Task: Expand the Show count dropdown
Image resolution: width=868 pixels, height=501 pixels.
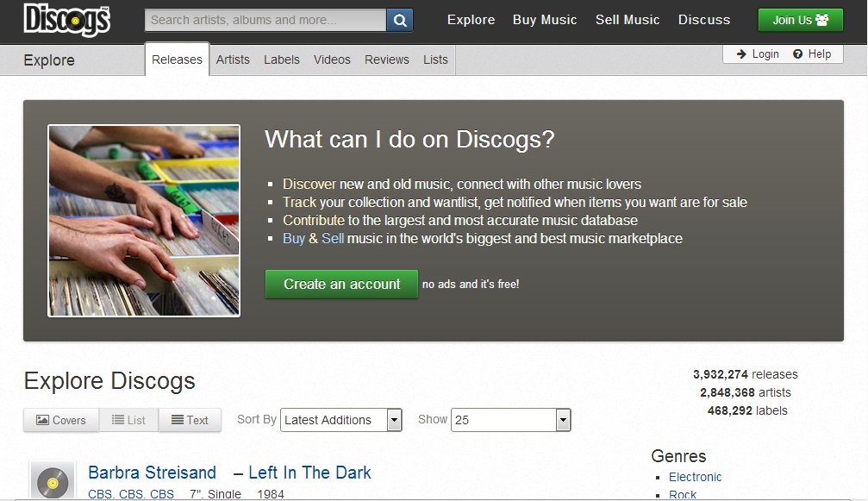Action: coord(511,420)
